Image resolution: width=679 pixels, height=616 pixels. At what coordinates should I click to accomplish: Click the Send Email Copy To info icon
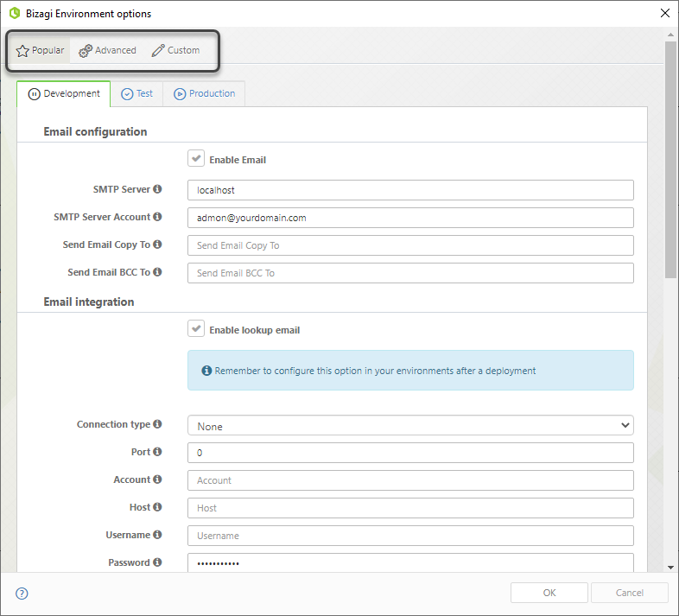coord(157,244)
